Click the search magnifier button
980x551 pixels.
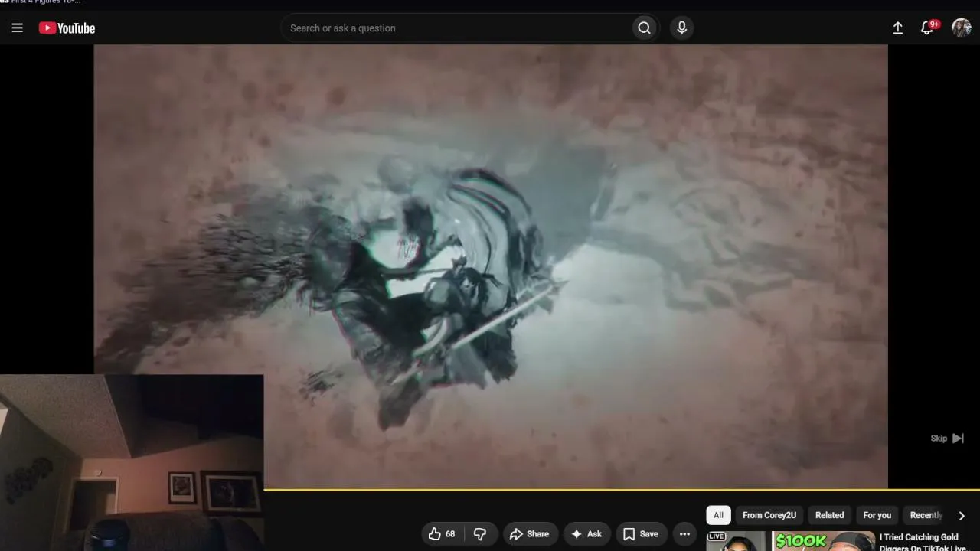tap(645, 28)
